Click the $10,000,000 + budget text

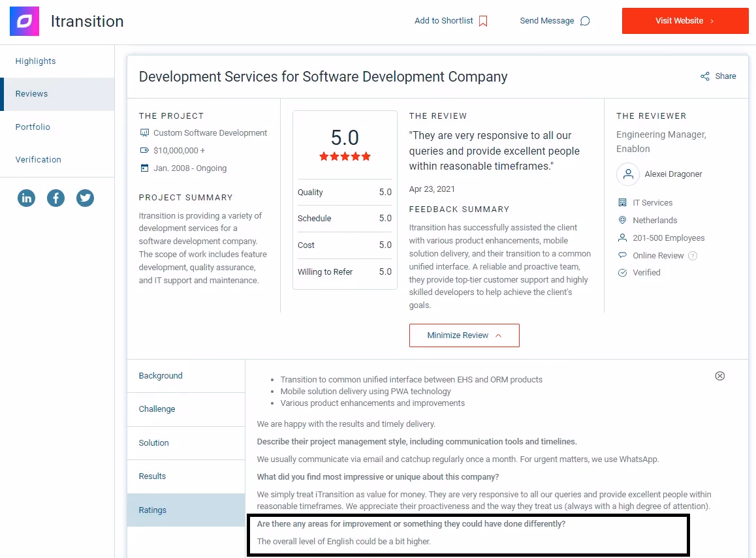[x=180, y=150]
